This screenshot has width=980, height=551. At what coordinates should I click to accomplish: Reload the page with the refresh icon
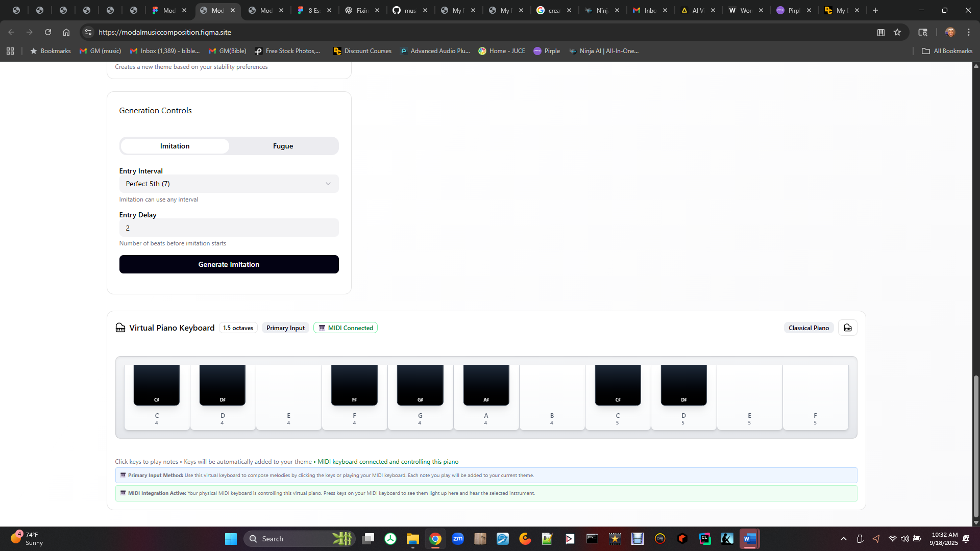click(x=48, y=32)
